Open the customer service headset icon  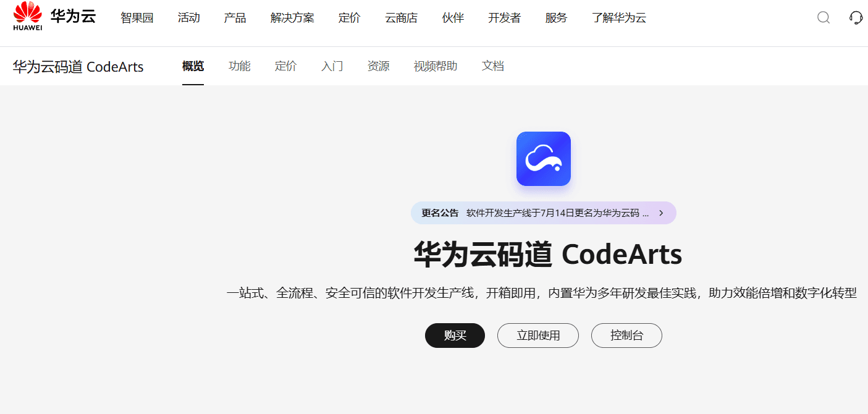(856, 17)
